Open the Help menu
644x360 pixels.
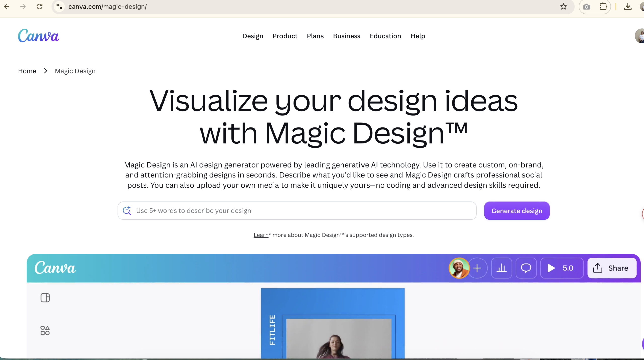pos(418,36)
